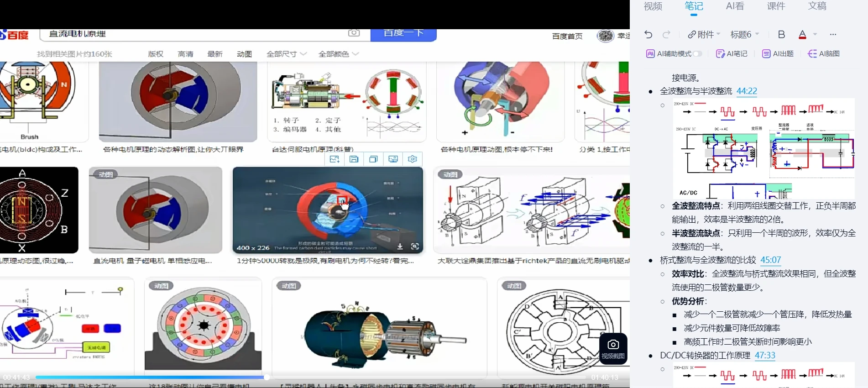The width and height of the screenshot is (868, 388).
Task: Open the AI出题 quiz generator
Action: pos(778,54)
